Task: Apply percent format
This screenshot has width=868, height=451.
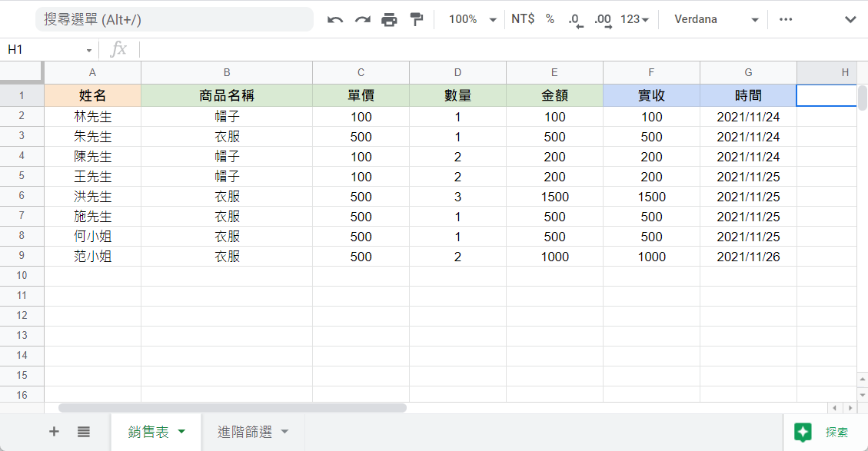Action: pyautogui.click(x=550, y=19)
